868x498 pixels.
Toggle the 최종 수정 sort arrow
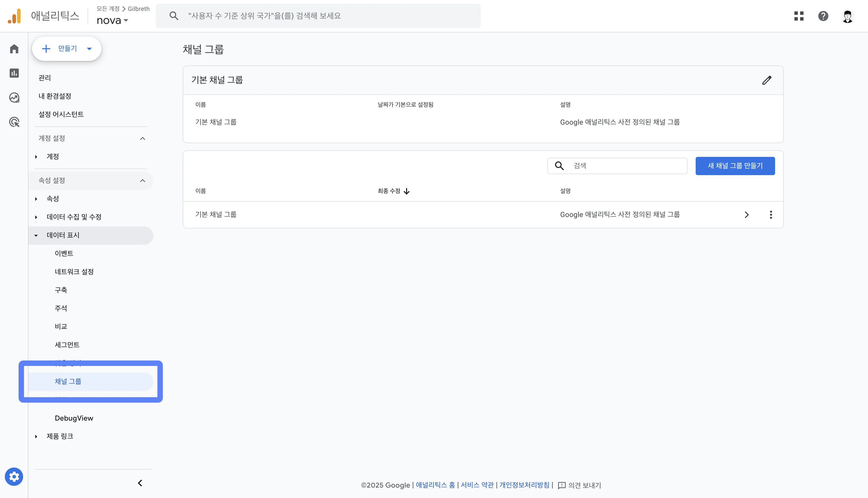(x=407, y=191)
